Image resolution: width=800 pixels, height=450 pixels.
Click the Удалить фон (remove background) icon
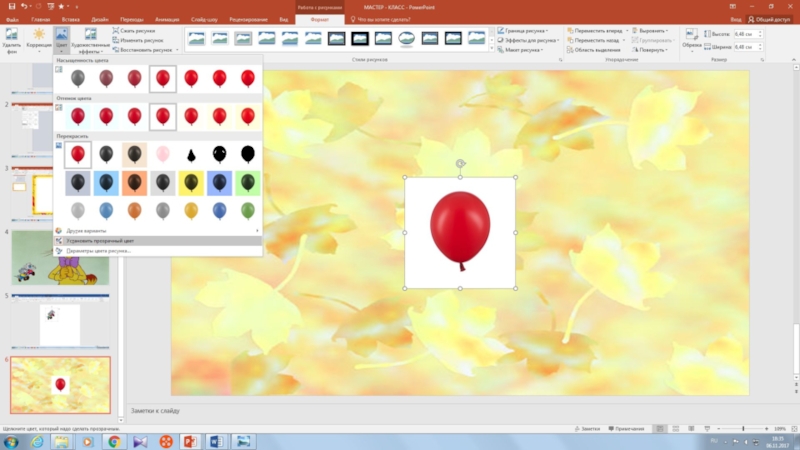[12, 36]
